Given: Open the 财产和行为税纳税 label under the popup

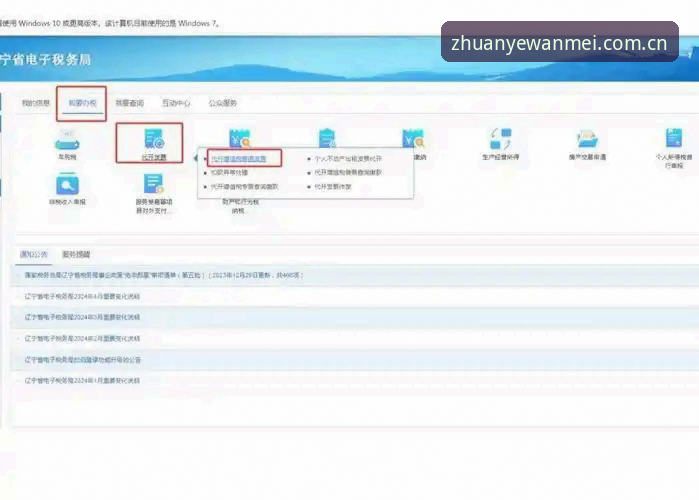Looking at the screenshot, I should pos(240,206).
